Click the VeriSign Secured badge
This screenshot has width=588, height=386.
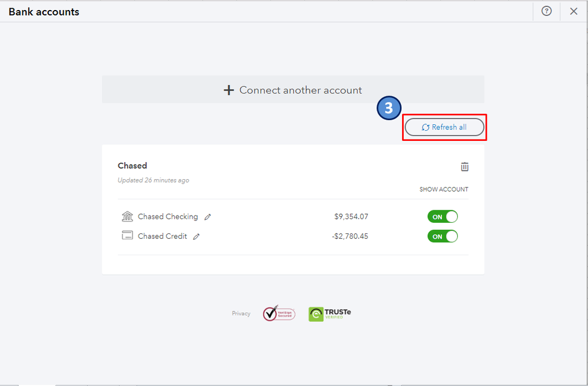pyautogui.click(x=279, y=313)
